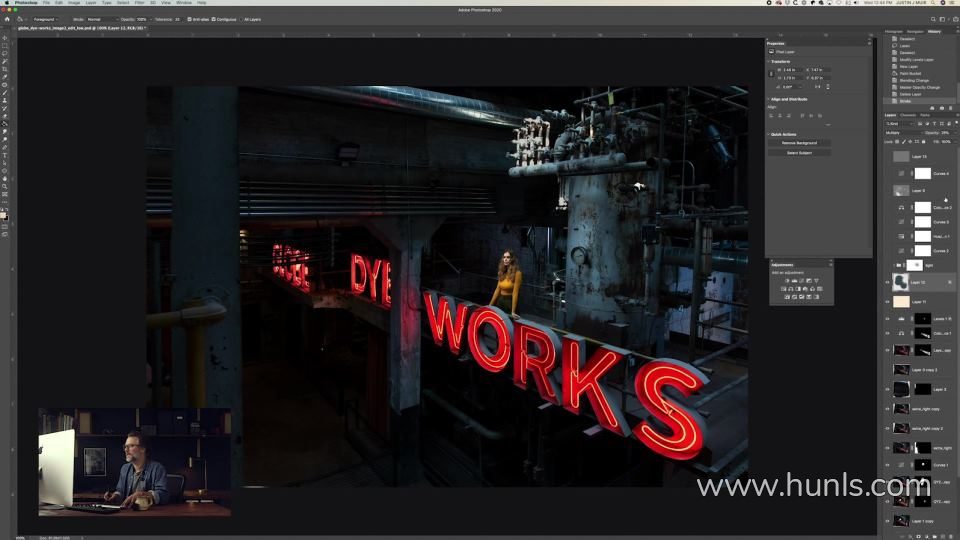This screenshot has width=960, height=540.
Task: Click the Home icon in options bar
Action: tap(7, 19)
